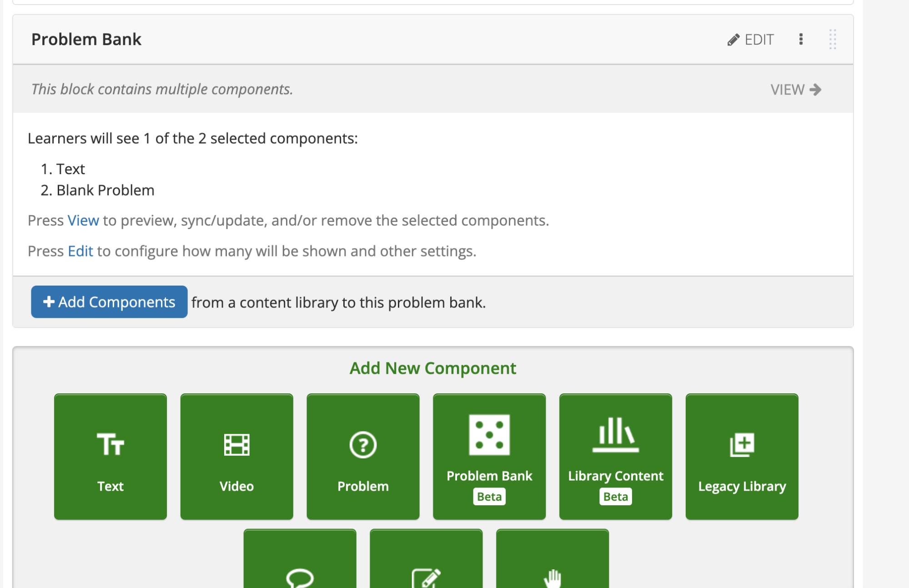Screen dimensions: 909x588
Task: Add a new Video component
Action: (x=236, y=456)
